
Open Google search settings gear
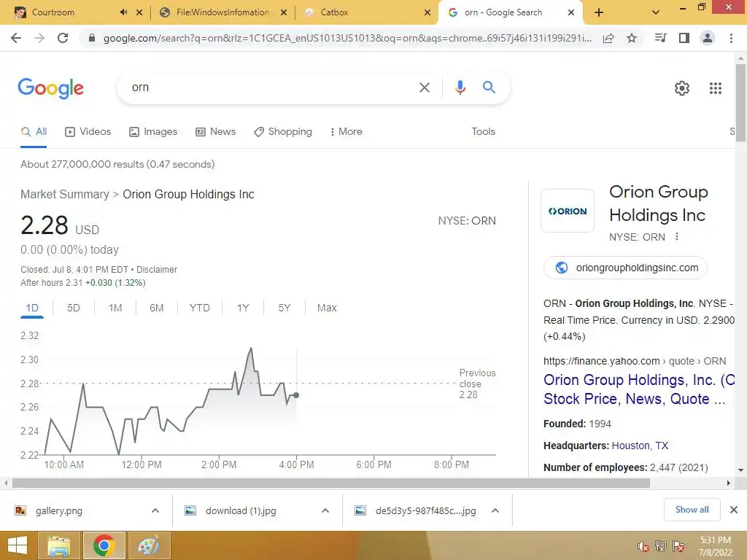click(682, 88)
